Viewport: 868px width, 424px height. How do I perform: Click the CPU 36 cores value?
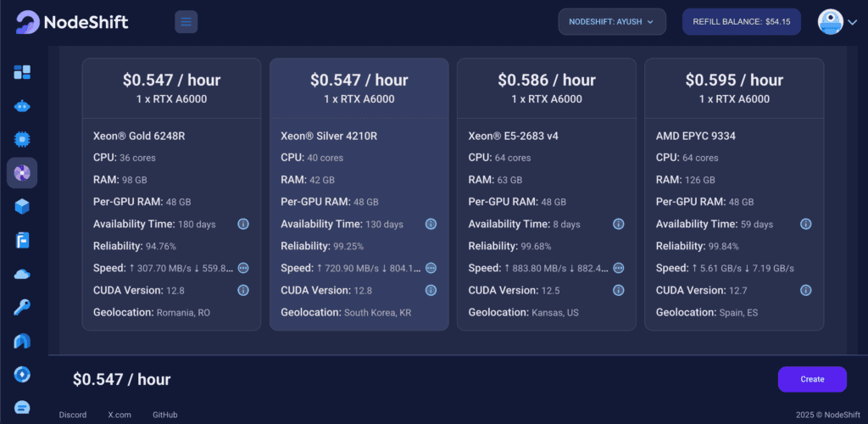coord(138,158)
